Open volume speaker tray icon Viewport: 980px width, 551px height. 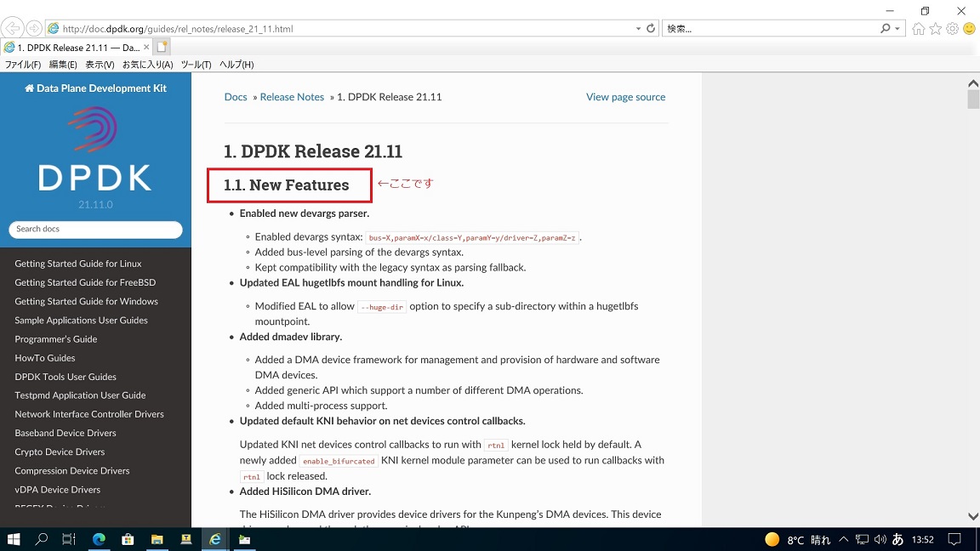click(880, 539)
